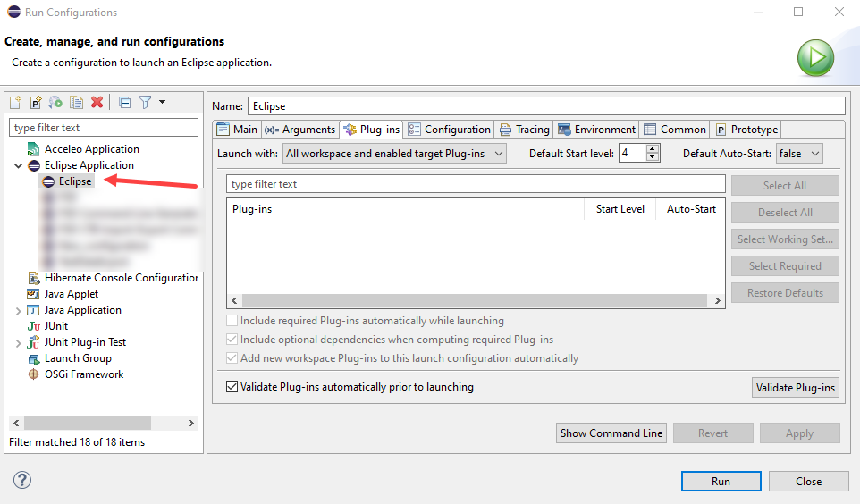Click the Name field containing Eclipse

tap(546, 106)
